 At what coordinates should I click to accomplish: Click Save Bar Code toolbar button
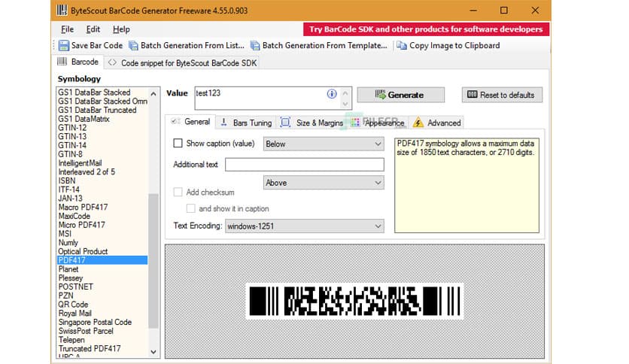[x=90, y=45]
